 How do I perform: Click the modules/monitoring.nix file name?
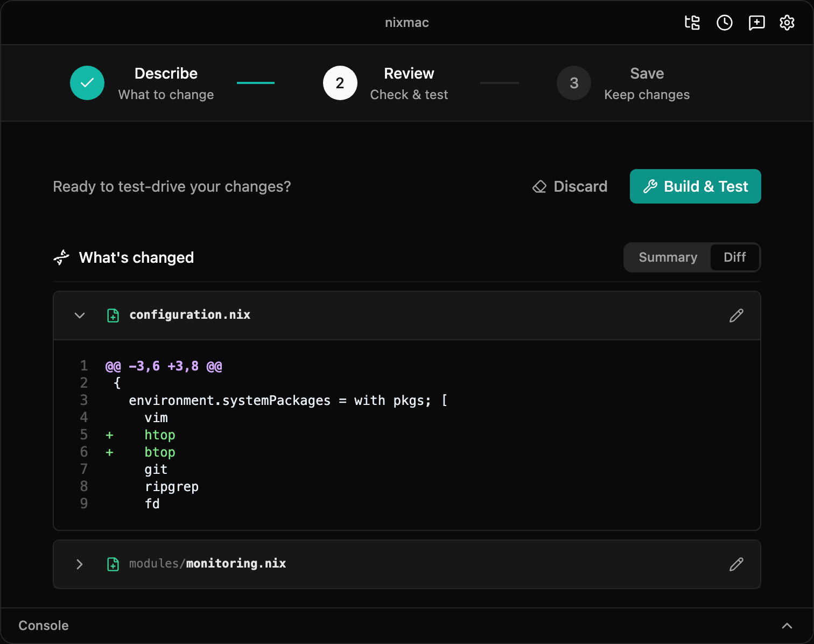(x=208, y=564)
